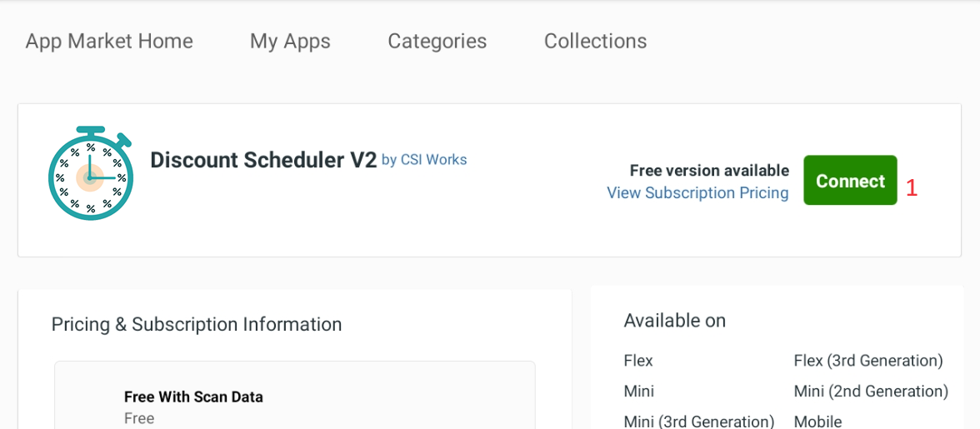
Task: Click the Free version available text
Action: point(709,171)
